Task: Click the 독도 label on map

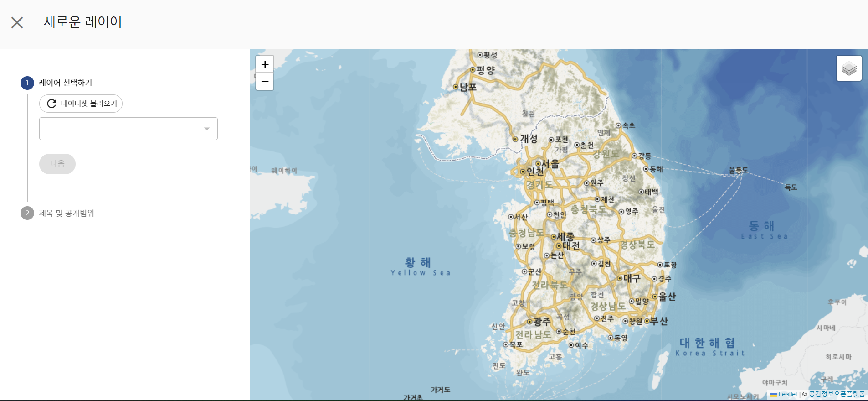Action: click(791, 187)
